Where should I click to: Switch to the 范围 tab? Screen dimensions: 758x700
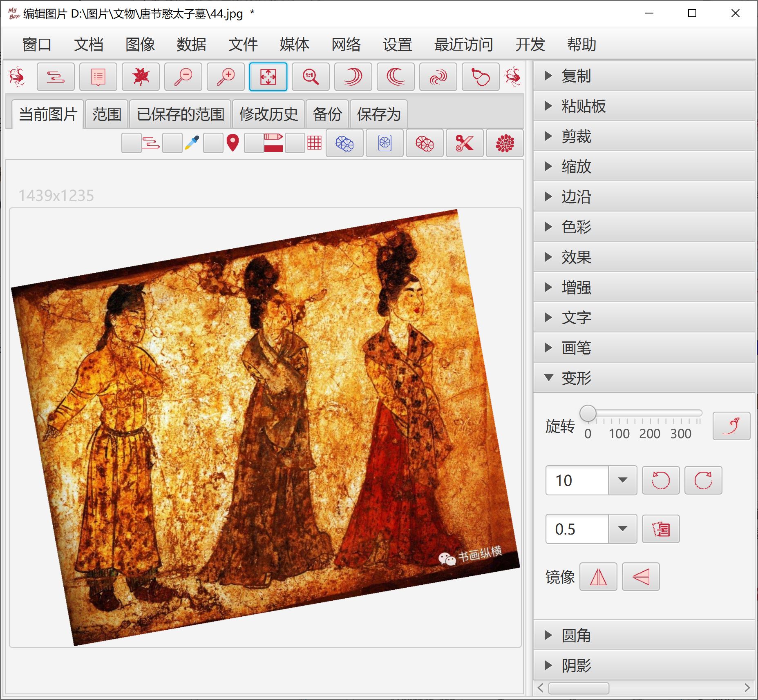point(107,114)
